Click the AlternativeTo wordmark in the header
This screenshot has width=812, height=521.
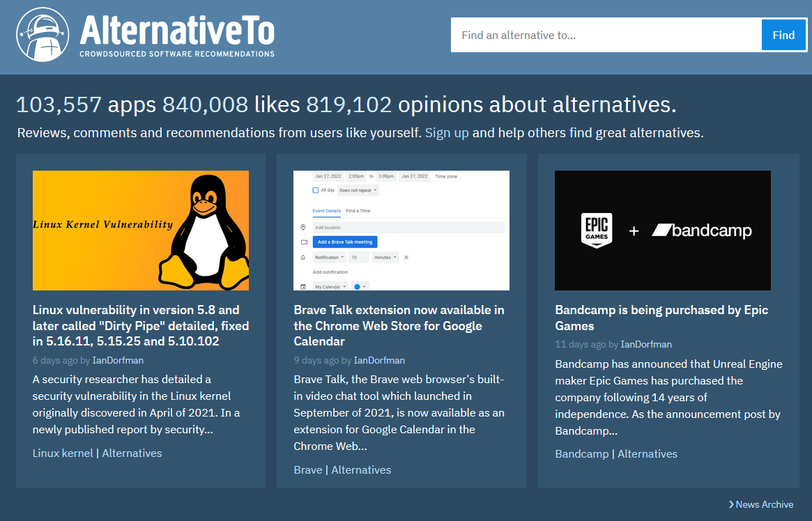(177, 31)
